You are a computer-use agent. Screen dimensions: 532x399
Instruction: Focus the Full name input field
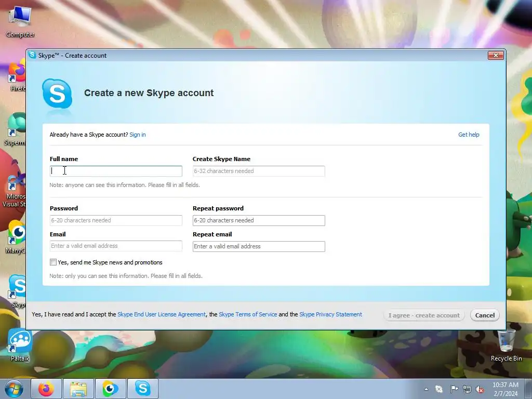(116, 171)
